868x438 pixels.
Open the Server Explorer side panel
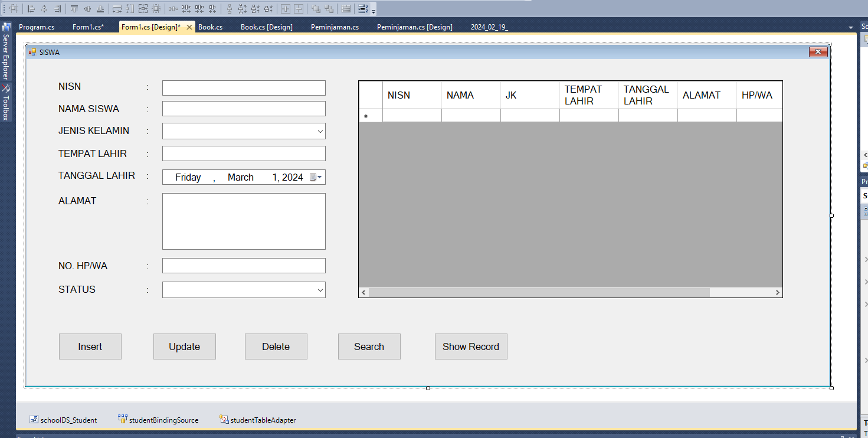(x=6, y=54)
